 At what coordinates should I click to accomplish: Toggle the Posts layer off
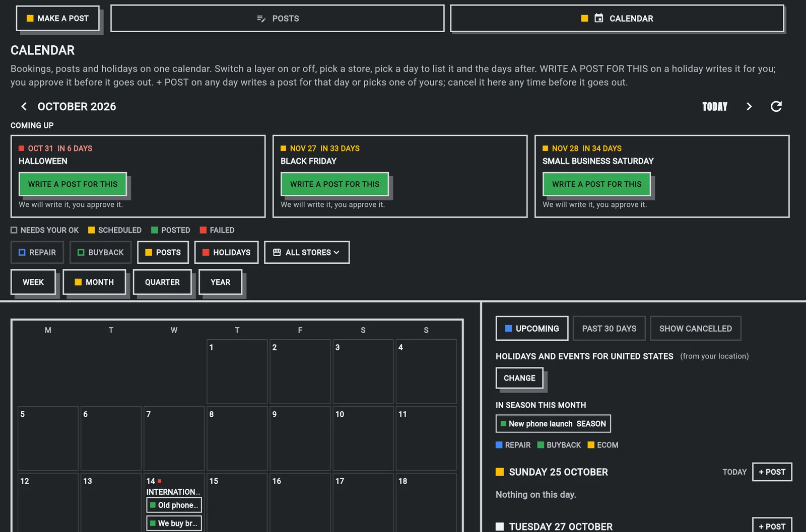point(163,252)
